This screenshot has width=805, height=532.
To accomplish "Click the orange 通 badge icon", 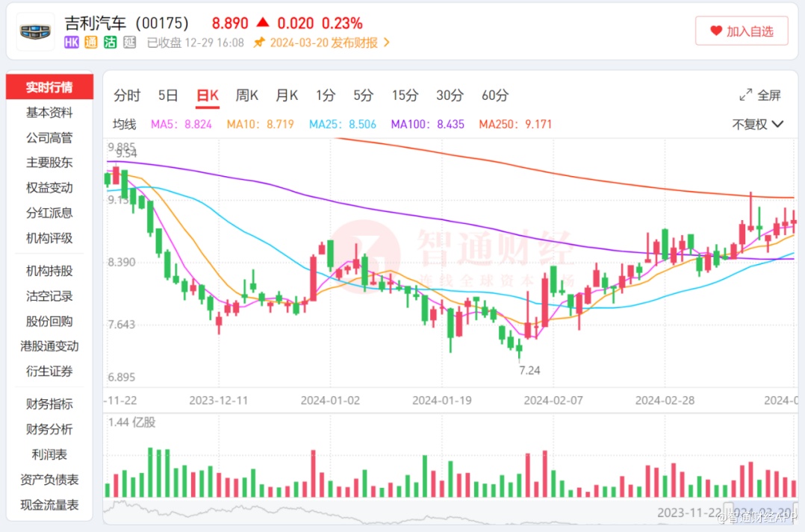I will click(91, 43).
